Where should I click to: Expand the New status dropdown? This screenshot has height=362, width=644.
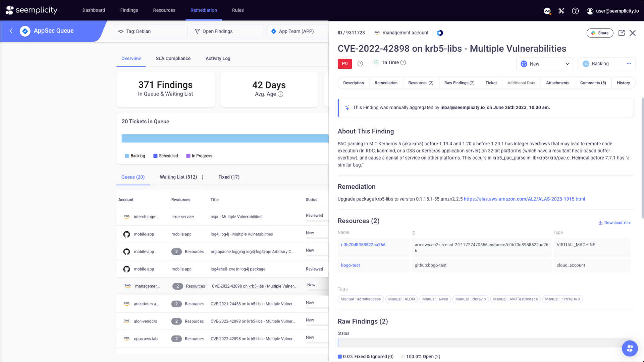pos(544,64)
